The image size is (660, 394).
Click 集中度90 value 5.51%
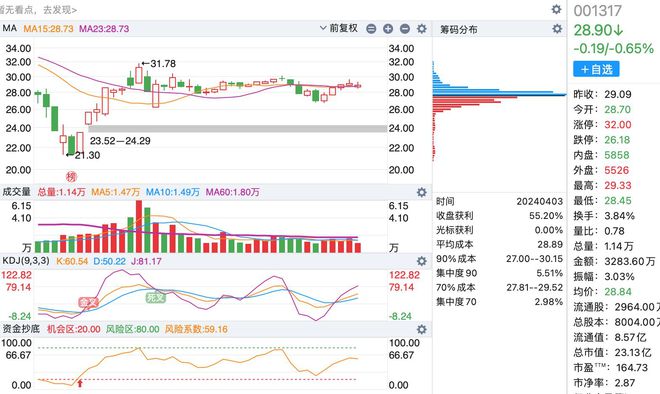550,273
